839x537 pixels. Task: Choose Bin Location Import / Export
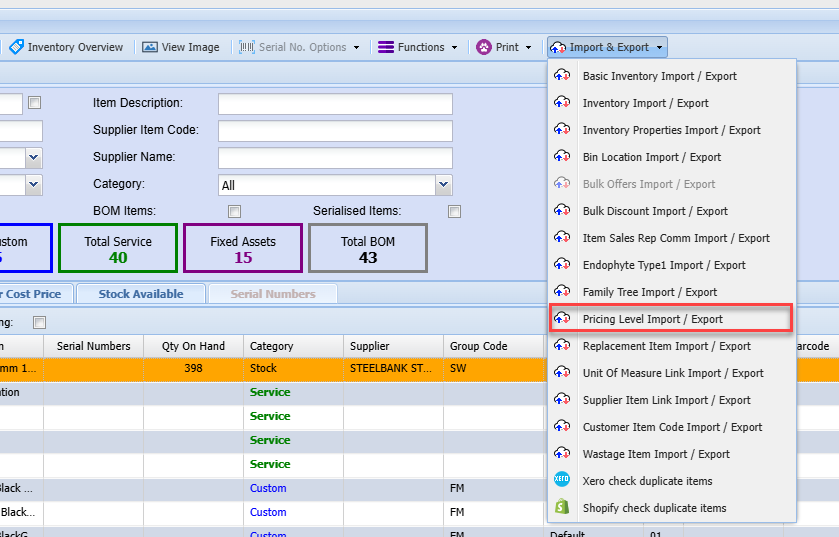(651, 157)
